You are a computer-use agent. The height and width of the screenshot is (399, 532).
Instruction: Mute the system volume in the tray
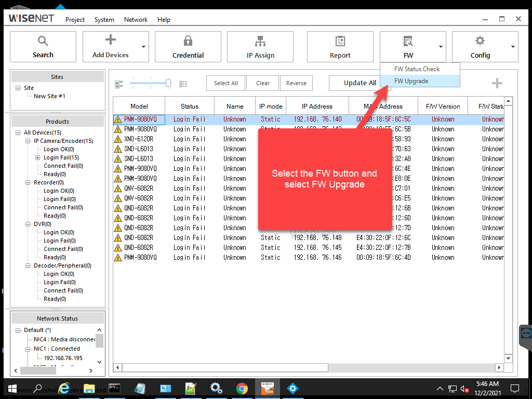point(464,388)
